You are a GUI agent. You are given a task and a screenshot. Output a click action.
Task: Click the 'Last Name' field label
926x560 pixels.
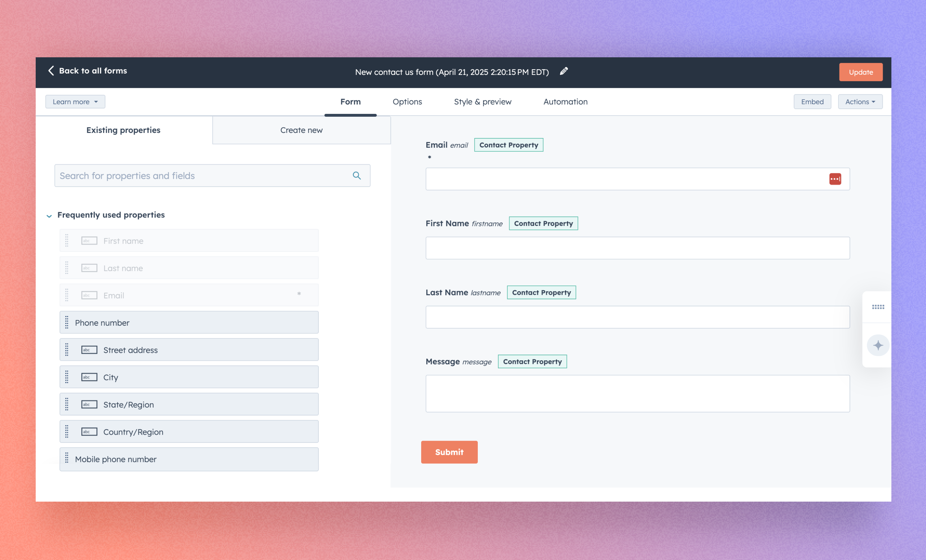coord(446,292)
